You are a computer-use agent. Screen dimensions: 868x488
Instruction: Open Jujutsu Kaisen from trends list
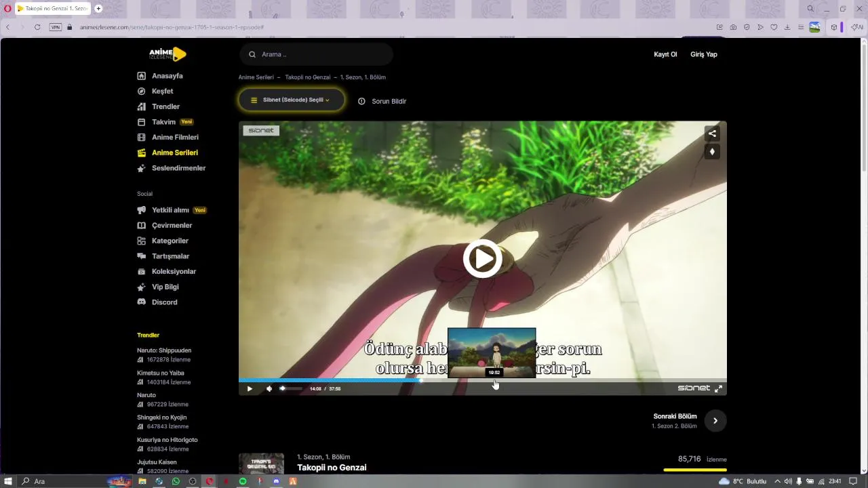click(157, 462)
